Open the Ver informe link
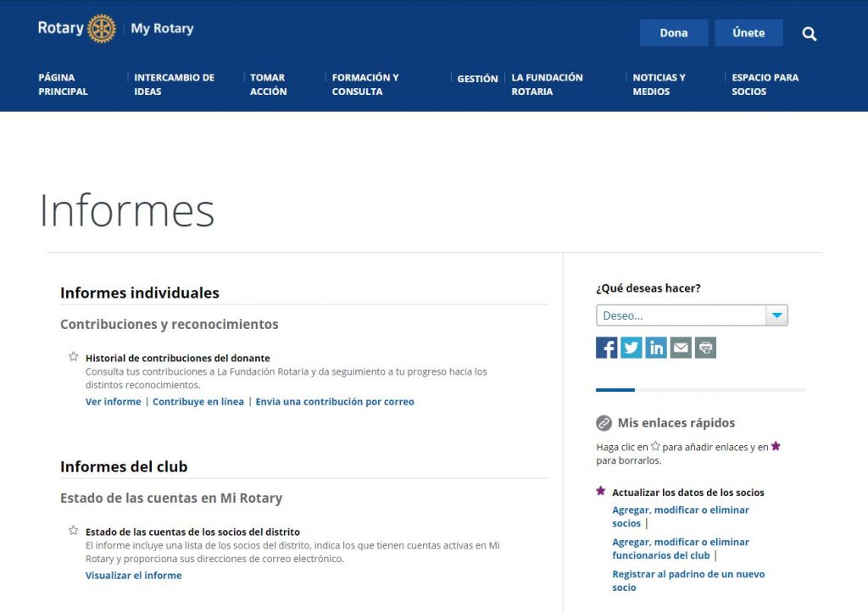 pos(113,402)
